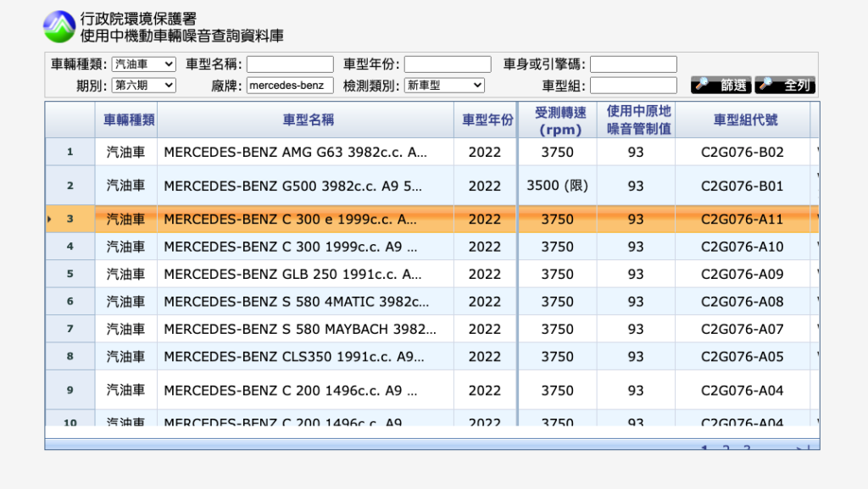Focus the 車身或引擎碼 input field

click(633, 64)
